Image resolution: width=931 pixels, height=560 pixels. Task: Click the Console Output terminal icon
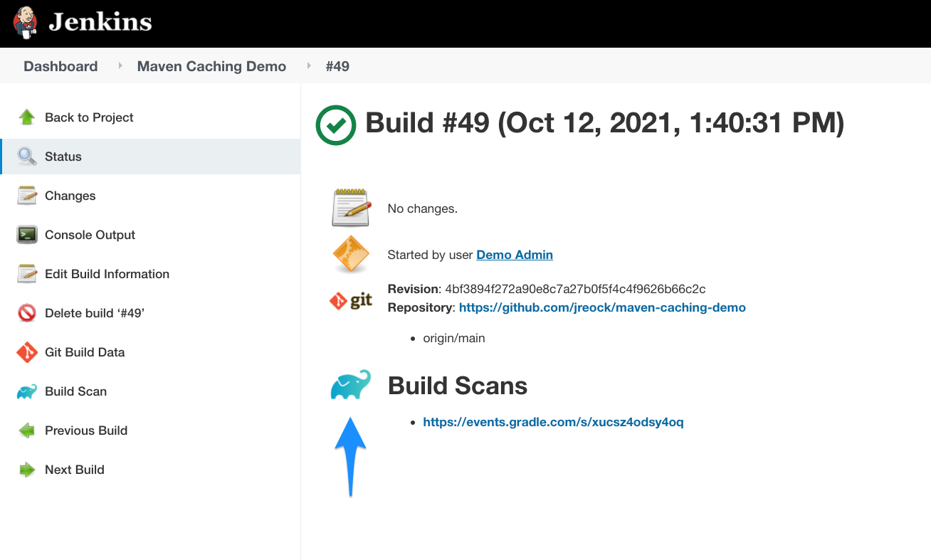pos(27,235)
